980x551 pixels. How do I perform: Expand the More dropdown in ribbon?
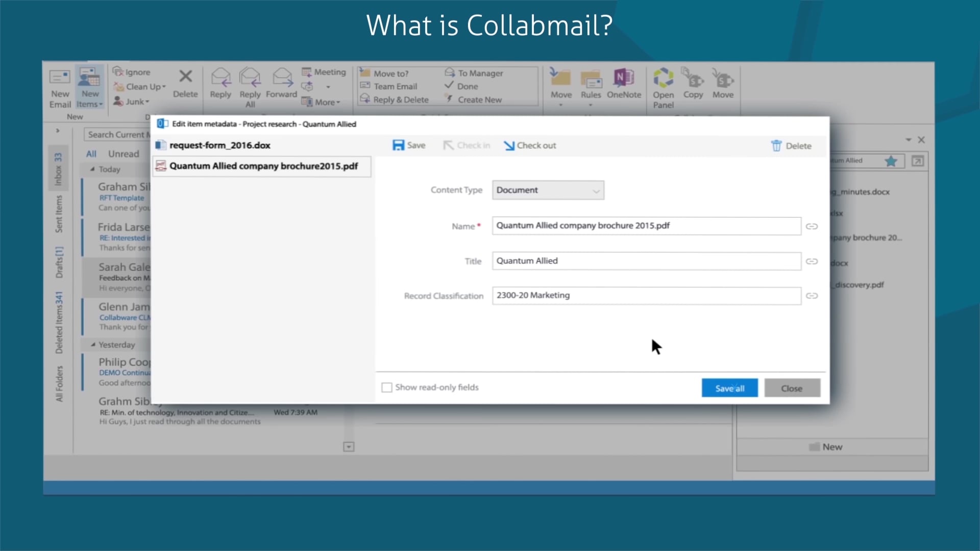[x=338, y=103]
